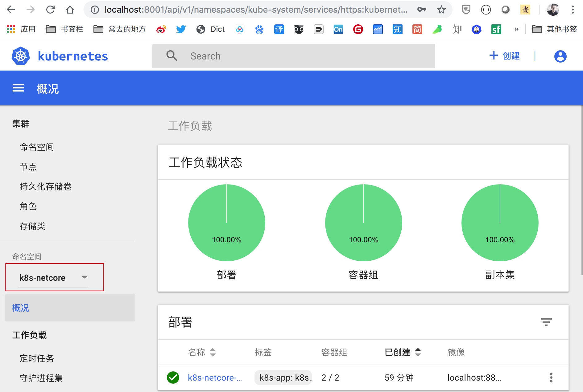The width and height of the screenshot is (583, 392).
Task: Open the dashboard user account icon
Action: [x=560, y=56]
